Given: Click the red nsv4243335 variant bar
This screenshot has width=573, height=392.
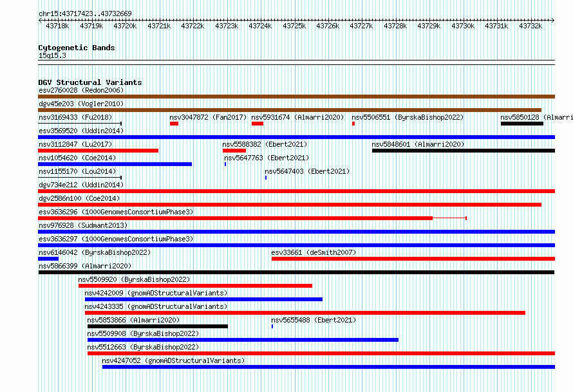Looking at the screenshot, I should click(305, 313).
